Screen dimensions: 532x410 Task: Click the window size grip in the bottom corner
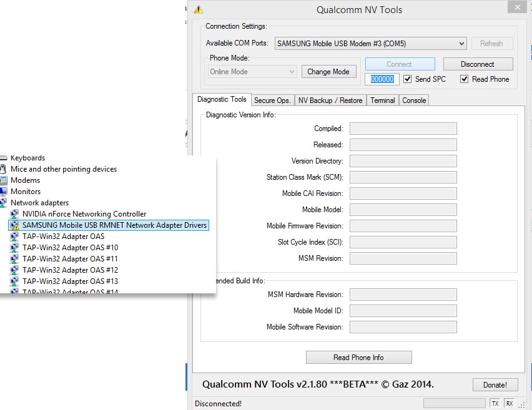[x=521, y=404]
